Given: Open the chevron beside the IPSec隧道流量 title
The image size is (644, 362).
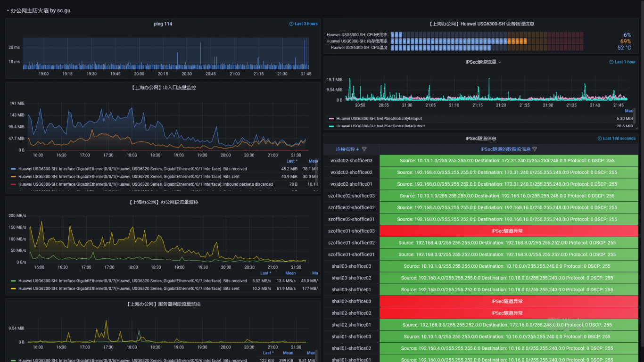Looking at the screenshot, I should [500, 62].
